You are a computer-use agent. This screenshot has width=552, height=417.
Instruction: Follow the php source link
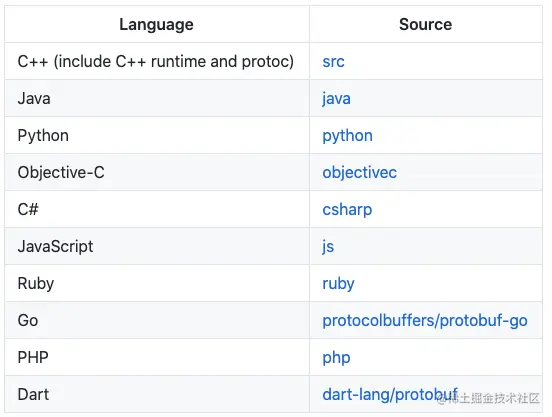[x=336, y=358]
